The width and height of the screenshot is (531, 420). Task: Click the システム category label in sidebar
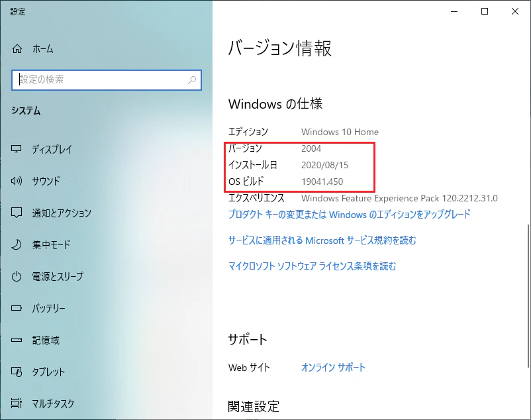(26, 111)
